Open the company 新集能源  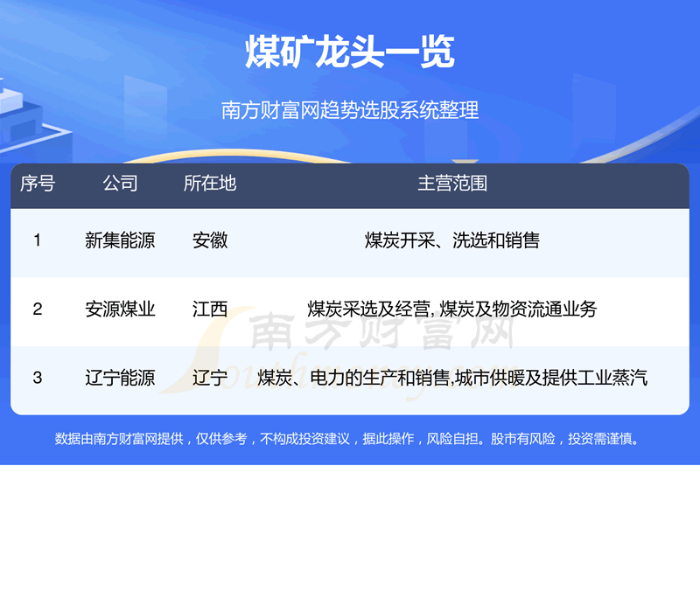point(120,240)
